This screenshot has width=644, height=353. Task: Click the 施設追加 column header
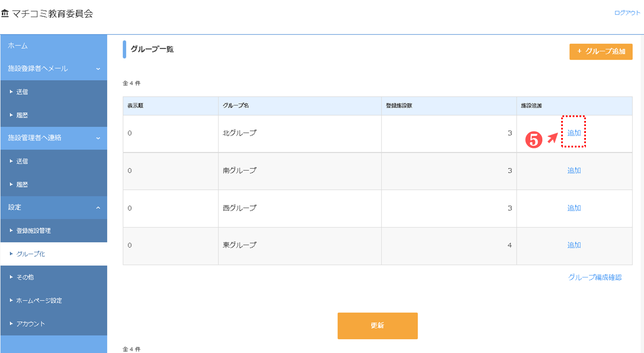point(574,106)
